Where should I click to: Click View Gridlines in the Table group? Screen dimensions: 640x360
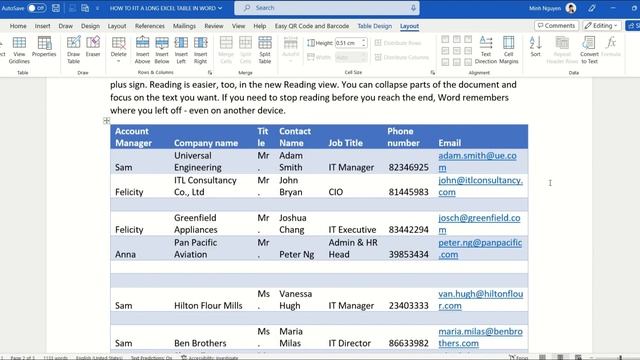pyautogui.click(x=19, y=50)
